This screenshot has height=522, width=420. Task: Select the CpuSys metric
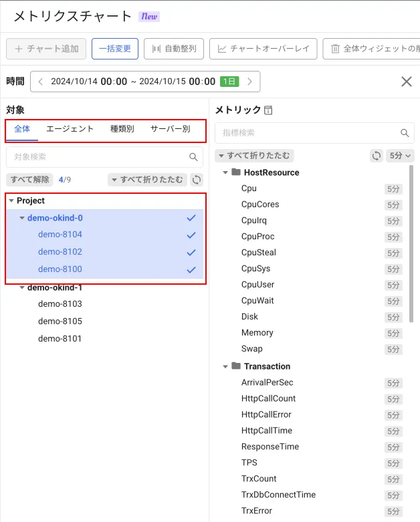pos(255,268)
